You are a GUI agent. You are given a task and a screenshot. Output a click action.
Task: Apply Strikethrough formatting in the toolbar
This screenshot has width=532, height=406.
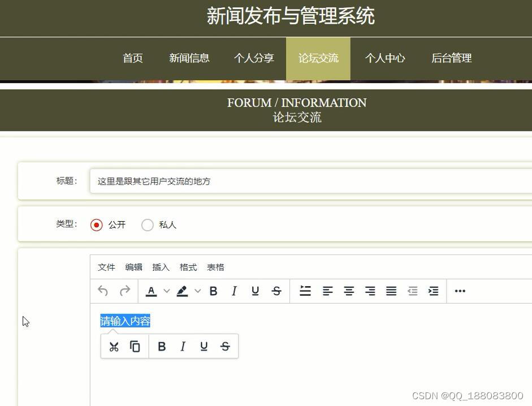276,291
